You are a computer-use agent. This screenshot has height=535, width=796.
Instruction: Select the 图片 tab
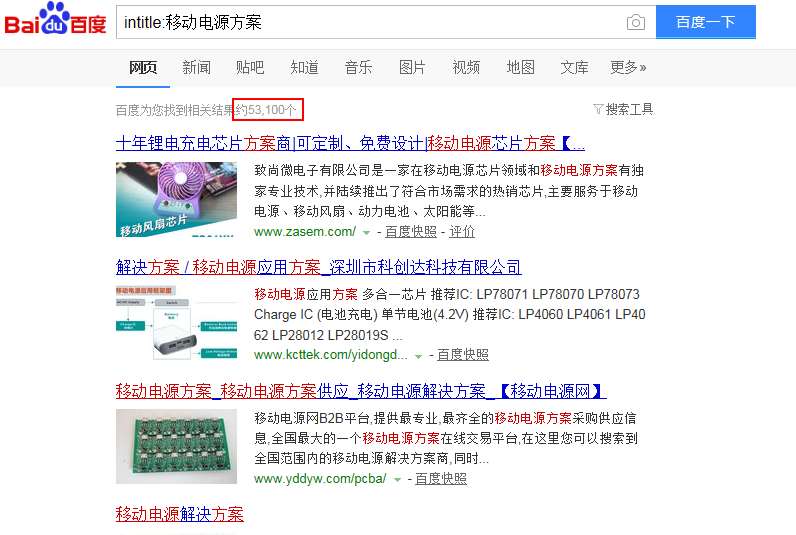coord(412,67)
